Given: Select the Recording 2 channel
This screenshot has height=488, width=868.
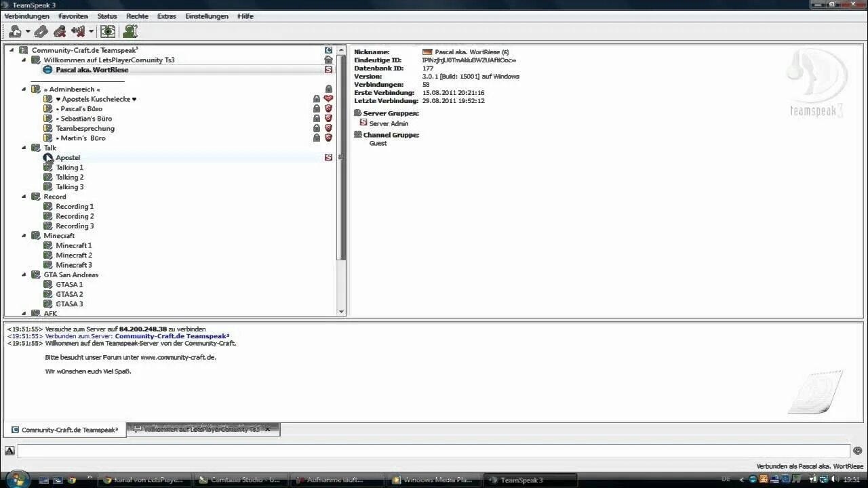Looking at the screenshot, I should tap(75, 216).
